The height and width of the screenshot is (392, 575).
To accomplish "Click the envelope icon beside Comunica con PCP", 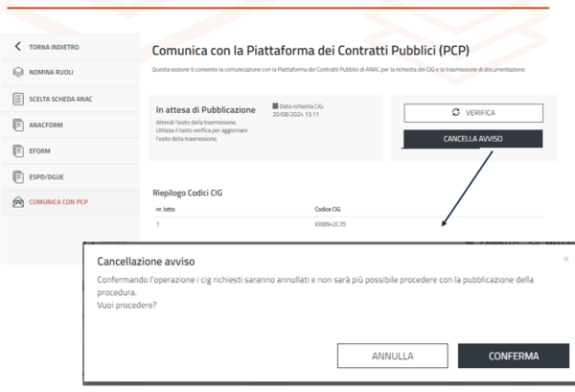I will 17,202.
